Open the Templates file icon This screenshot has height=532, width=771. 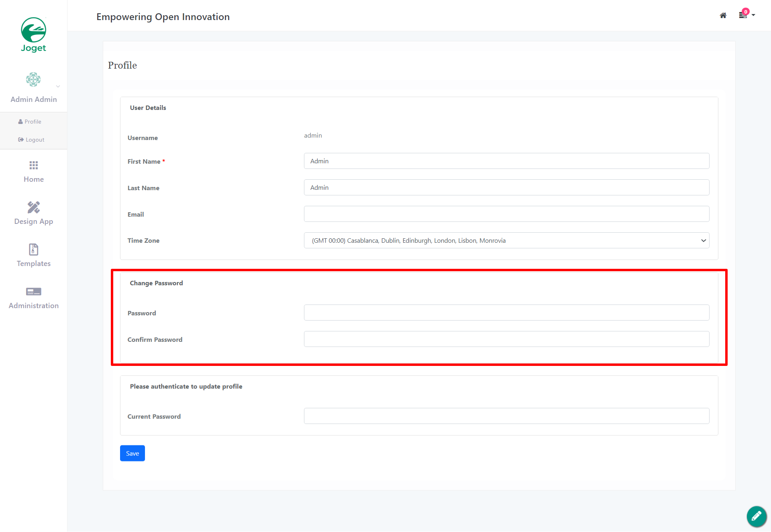click(33, 250)
